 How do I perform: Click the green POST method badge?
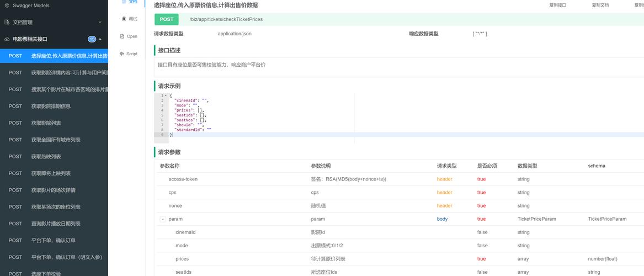point(166,19)
